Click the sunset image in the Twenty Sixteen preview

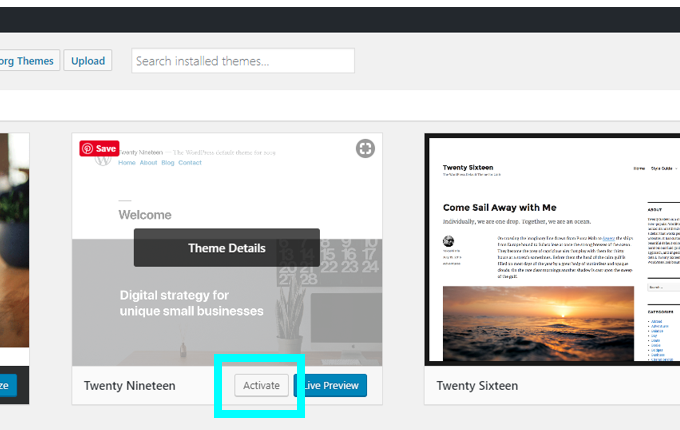point(538,323)
